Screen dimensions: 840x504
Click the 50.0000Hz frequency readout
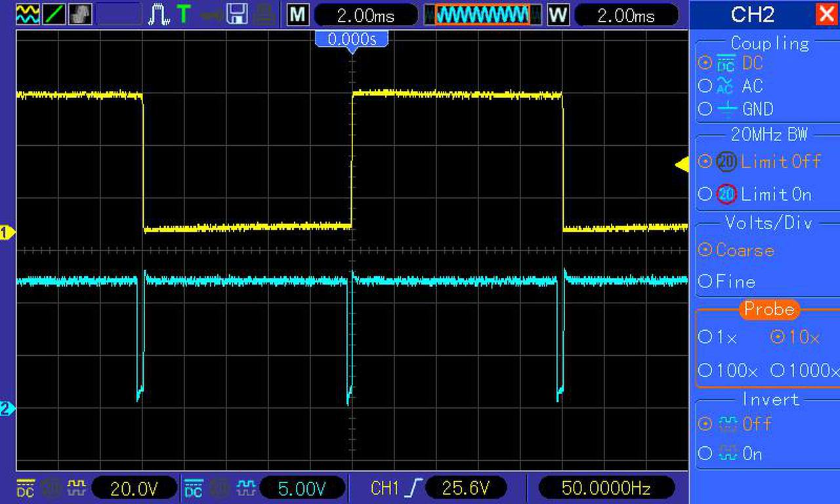(606, 488)
